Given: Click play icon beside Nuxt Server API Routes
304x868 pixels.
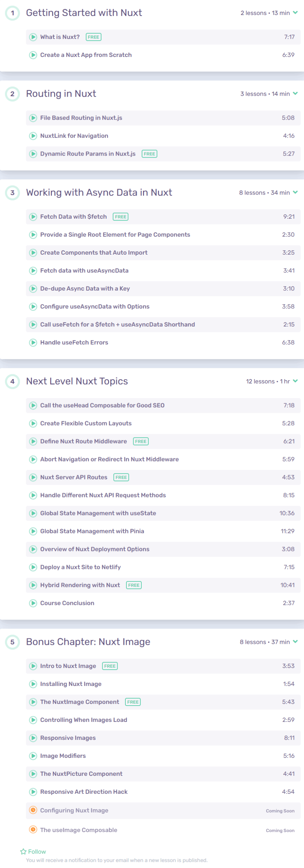Looking at the screenshot, I should click(x=33, y=477).
